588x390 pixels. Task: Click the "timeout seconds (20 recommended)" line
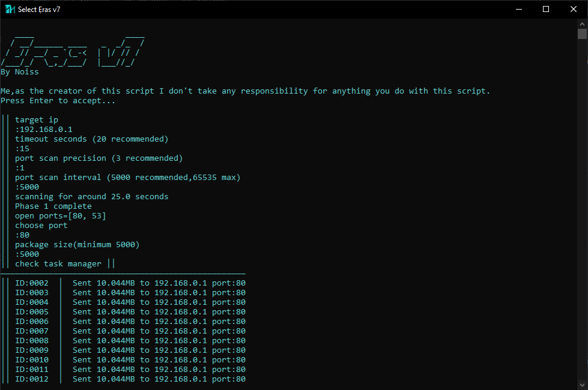point(92,139)
